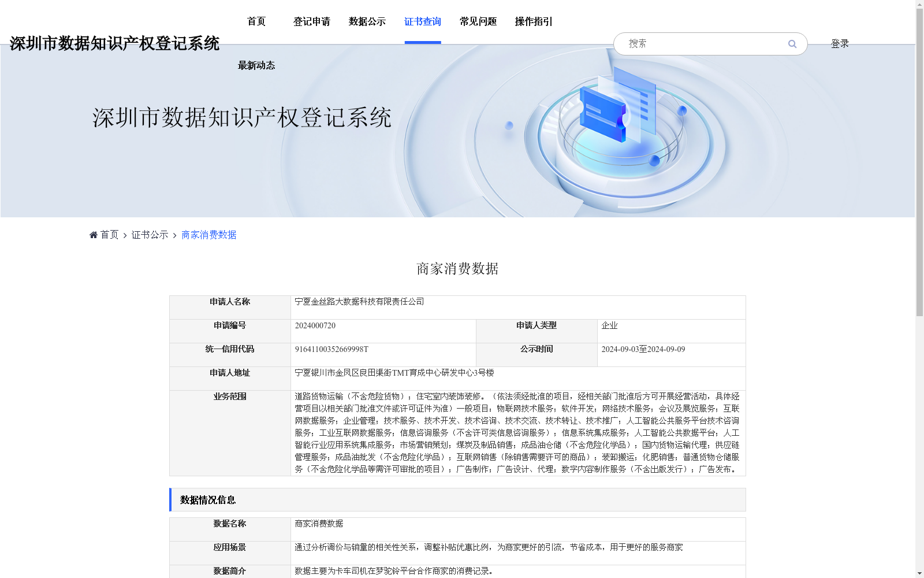Click the 商家消费数据 breadcrumb item
This screenshot has height=578, width=924.
(209, 235)
